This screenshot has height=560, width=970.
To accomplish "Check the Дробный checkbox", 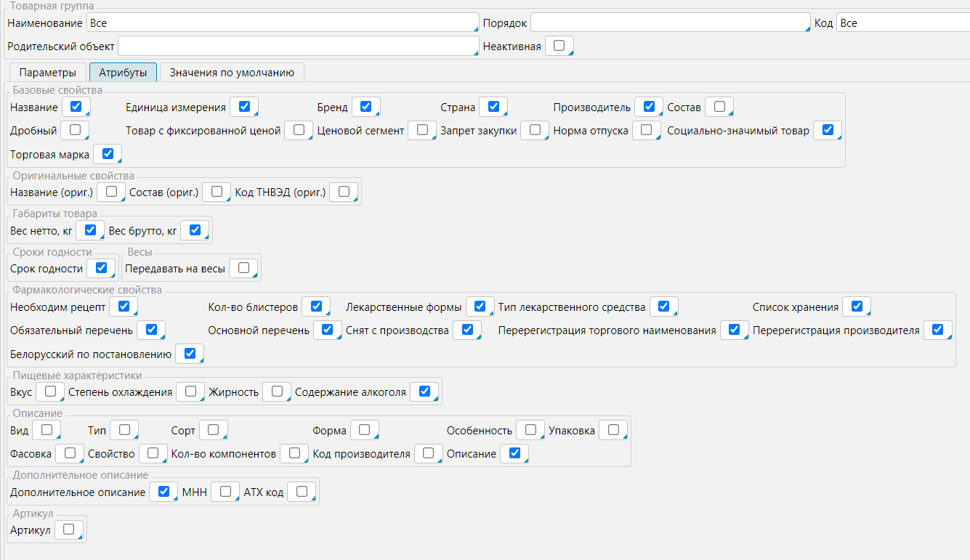I will tap(74, 130).
